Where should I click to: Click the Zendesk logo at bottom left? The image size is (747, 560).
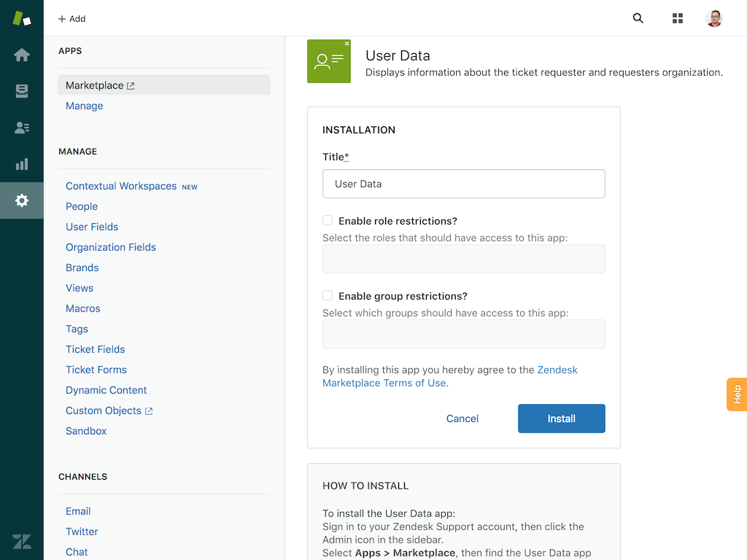[x=22, y=541]
